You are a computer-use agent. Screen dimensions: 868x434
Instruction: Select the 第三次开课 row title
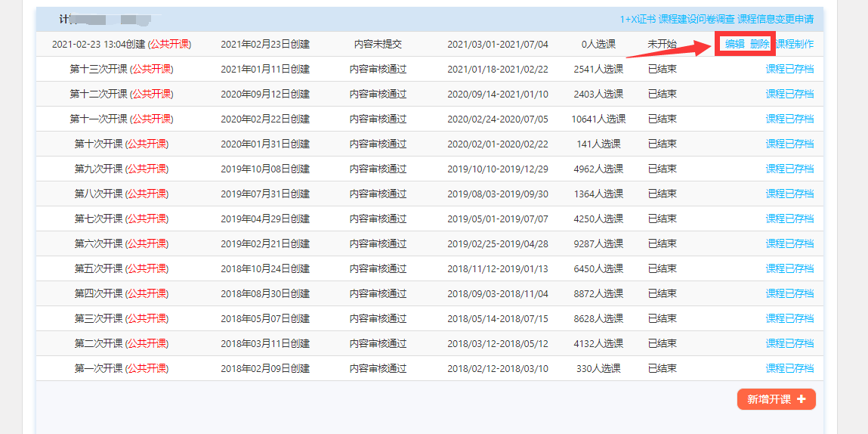point(121,319)
